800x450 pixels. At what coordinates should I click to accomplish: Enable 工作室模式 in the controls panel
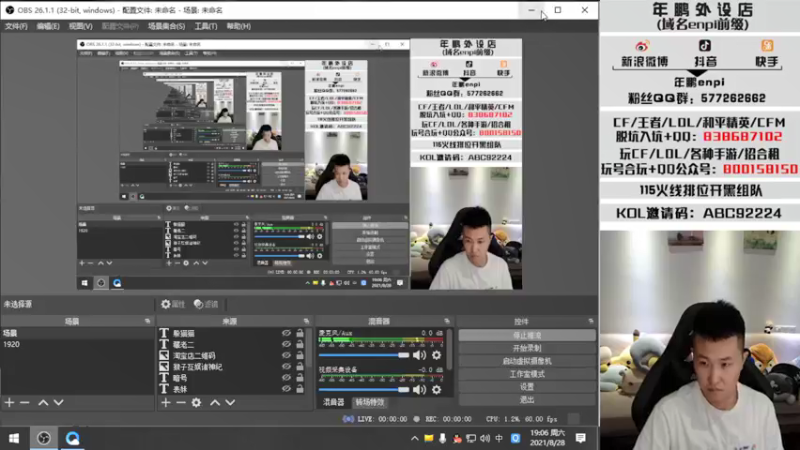[x=527, y=374]
